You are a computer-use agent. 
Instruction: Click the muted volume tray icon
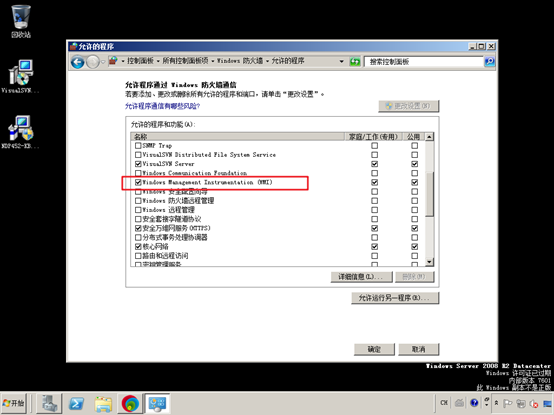(534, 403)
